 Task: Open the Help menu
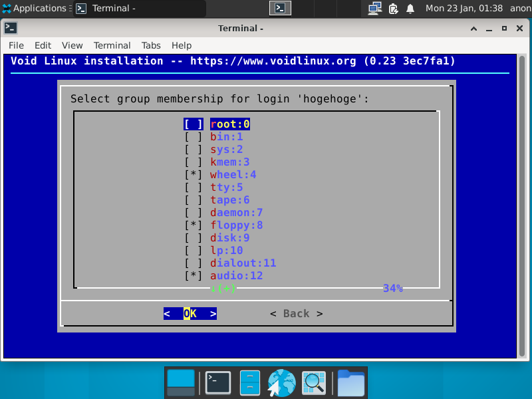click(x=182, y=45)
